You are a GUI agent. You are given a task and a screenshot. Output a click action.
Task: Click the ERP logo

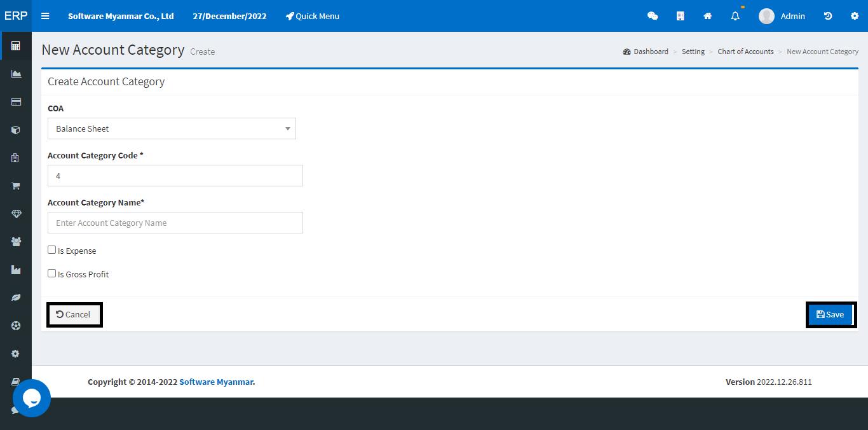point(16,16)
